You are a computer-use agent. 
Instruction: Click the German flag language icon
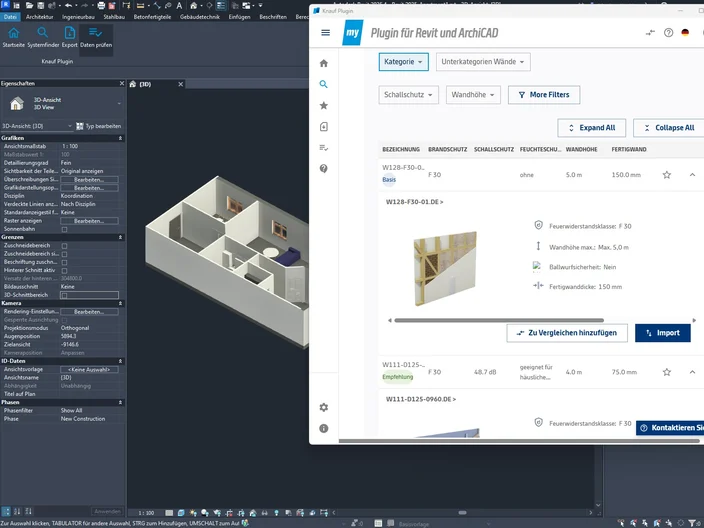(x=685, y=32)
